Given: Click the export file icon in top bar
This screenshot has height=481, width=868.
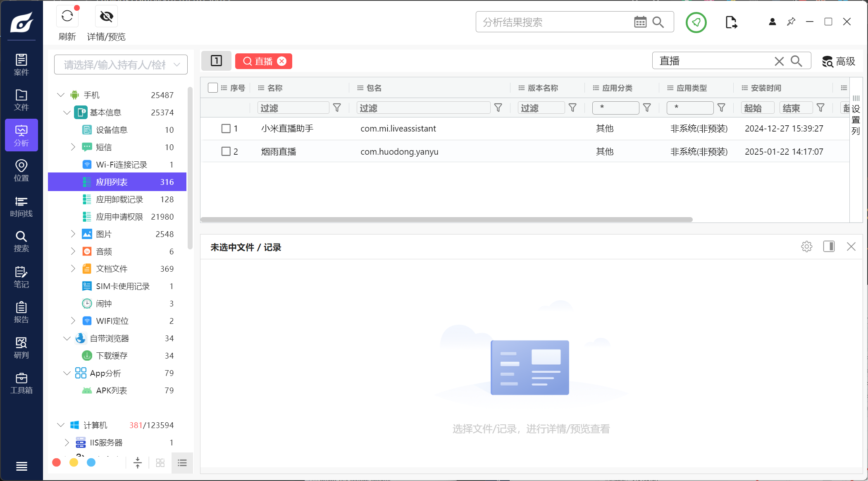Looking at the screenshot, I should 731,22.
